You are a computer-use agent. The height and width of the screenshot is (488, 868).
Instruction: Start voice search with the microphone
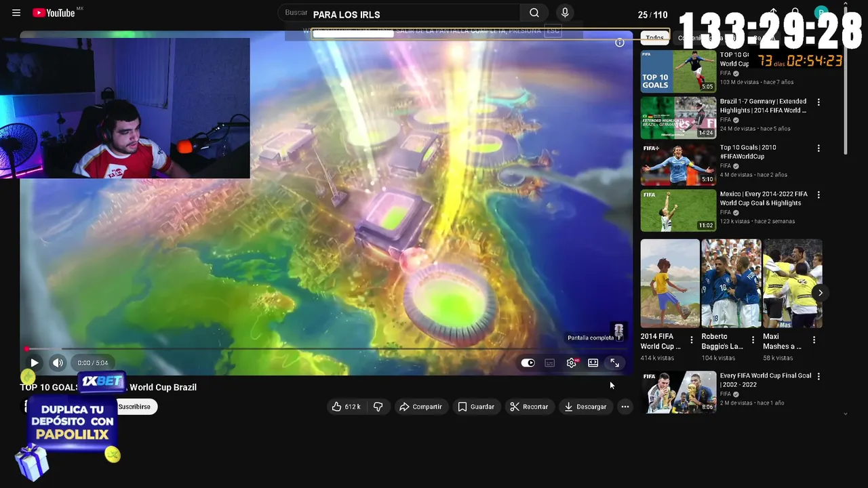(565, 13)
